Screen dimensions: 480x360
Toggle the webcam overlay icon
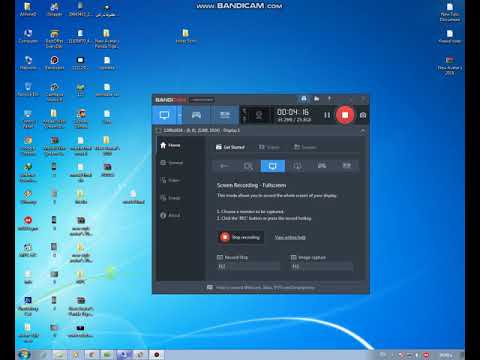pos(259,115)
